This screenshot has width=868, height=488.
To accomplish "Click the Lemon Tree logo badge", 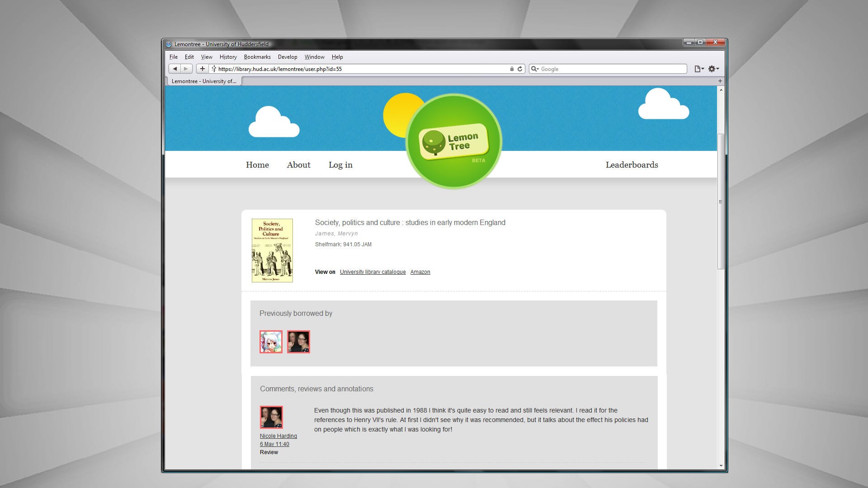I will pos(454,142).
